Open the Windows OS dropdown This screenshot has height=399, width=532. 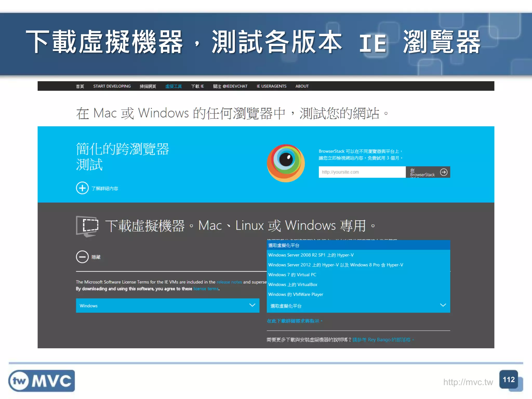click(168, 305)
